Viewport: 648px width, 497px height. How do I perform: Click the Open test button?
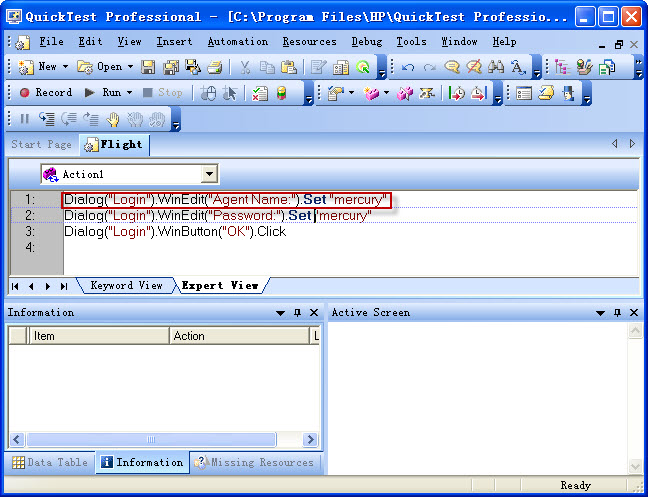click(100, 67)
